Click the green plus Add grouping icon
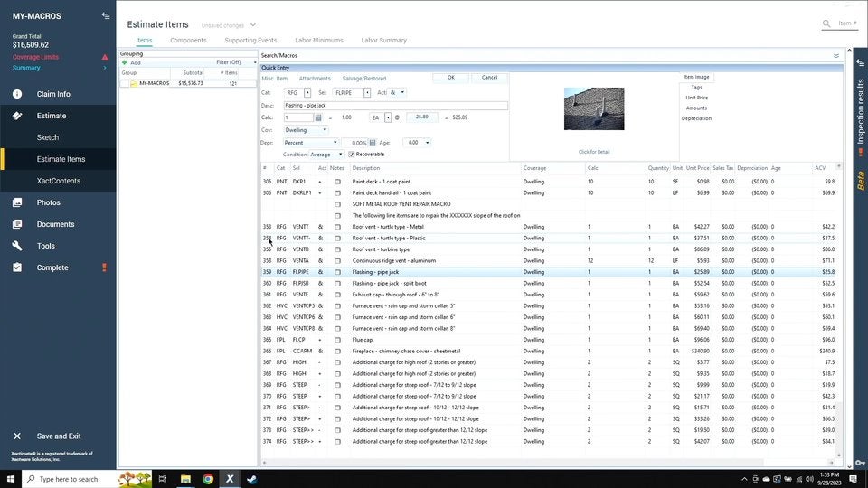This screenshot has width=868, height=488. coord(125,62)
